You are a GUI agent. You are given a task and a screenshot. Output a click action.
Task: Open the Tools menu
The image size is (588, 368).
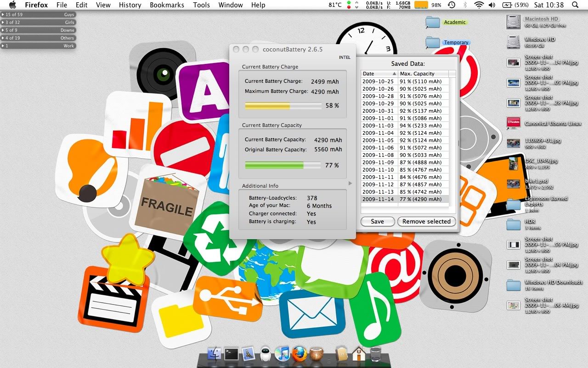[x=201, y=5]
